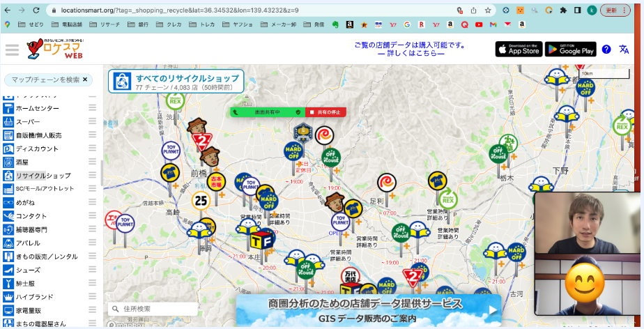Image resolution: width=644 pixels, height=329 pixels.
Task: Go back with the browser back arrow
Action: tap(8, 10)
